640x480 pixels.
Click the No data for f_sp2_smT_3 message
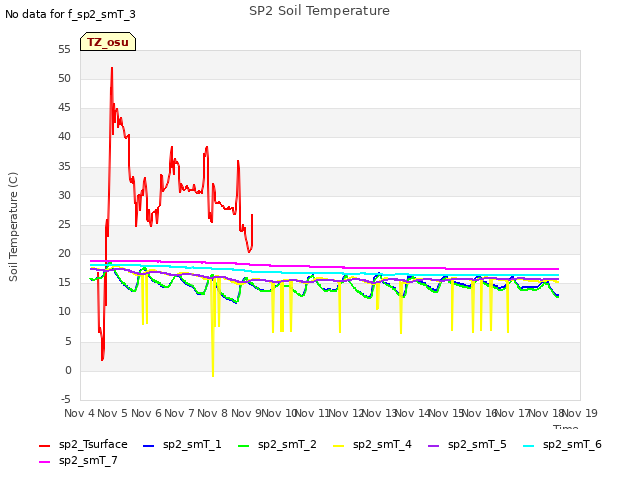click(70, 14)
